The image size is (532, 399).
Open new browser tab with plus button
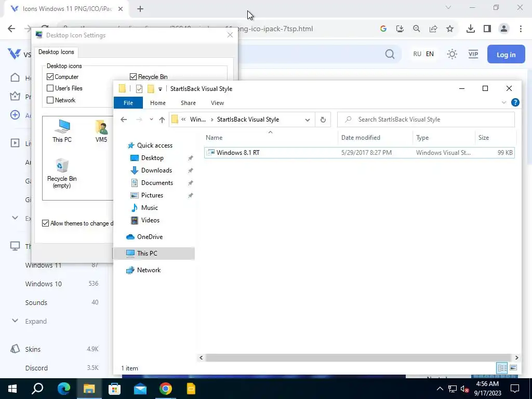(140, 9)
